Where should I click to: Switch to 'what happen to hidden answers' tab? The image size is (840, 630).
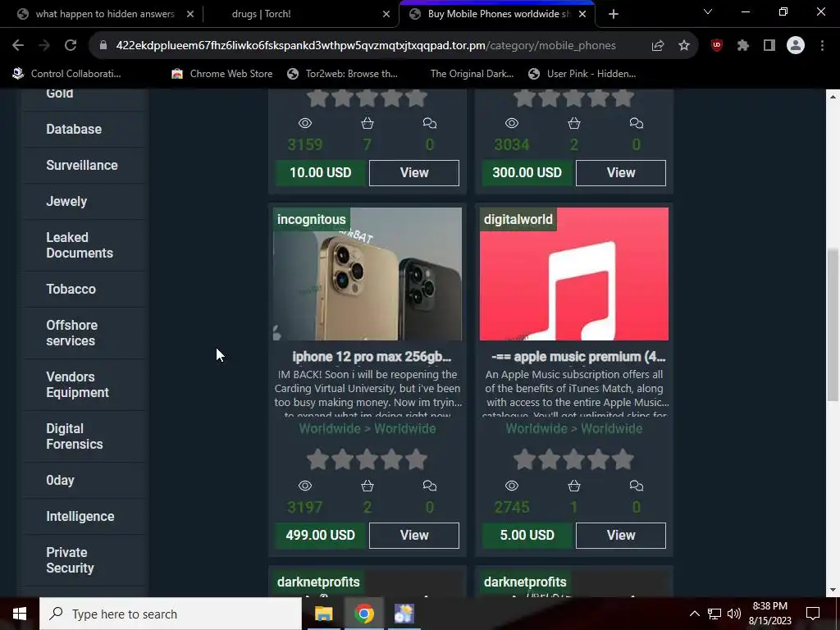tap(104, 14)
